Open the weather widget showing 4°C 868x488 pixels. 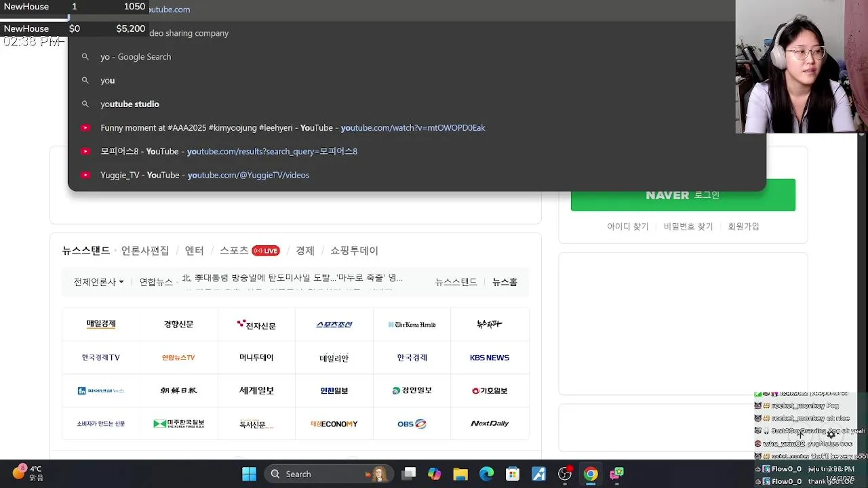[x=27, y=473]
